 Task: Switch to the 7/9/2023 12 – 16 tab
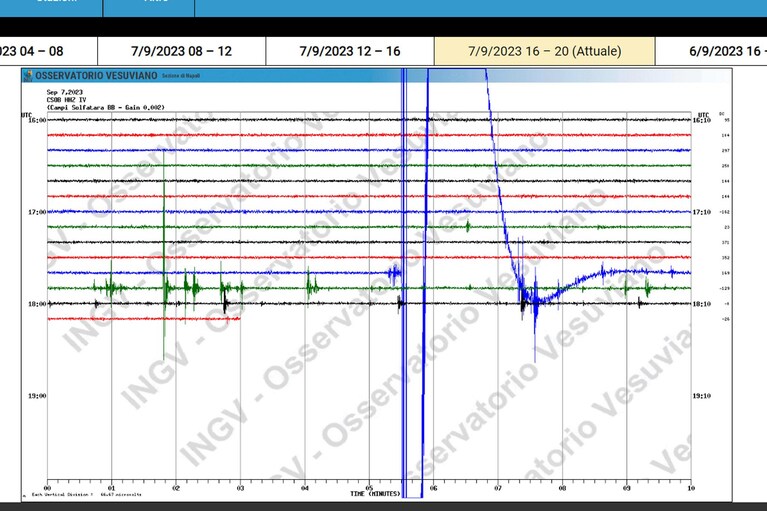[x=350, y=51]
